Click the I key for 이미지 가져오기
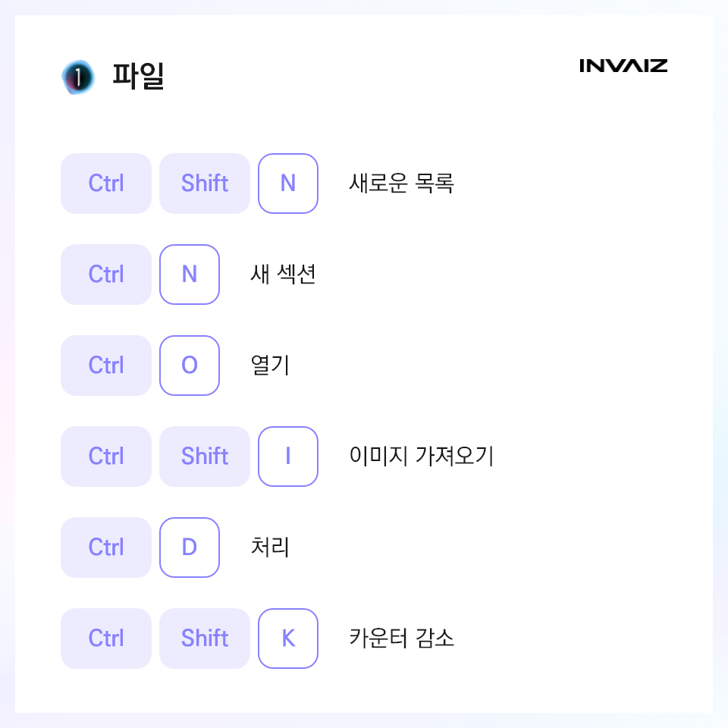 click(x=288, y=457)
